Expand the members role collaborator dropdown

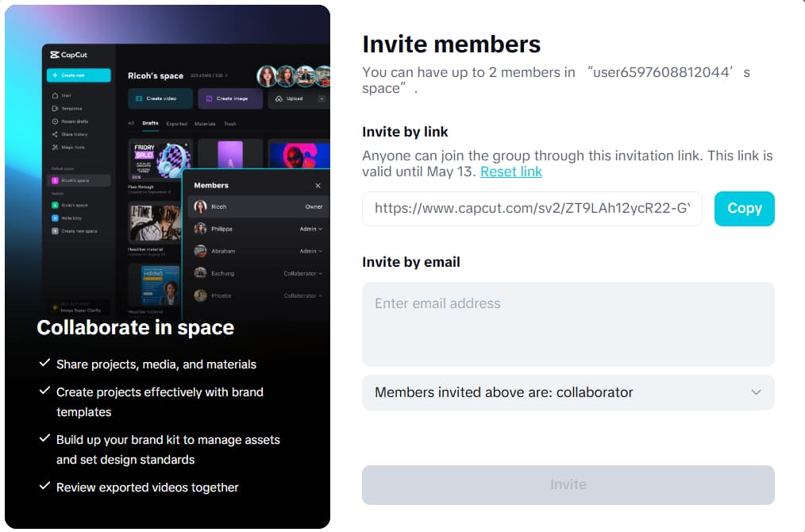tap(568, 392)
